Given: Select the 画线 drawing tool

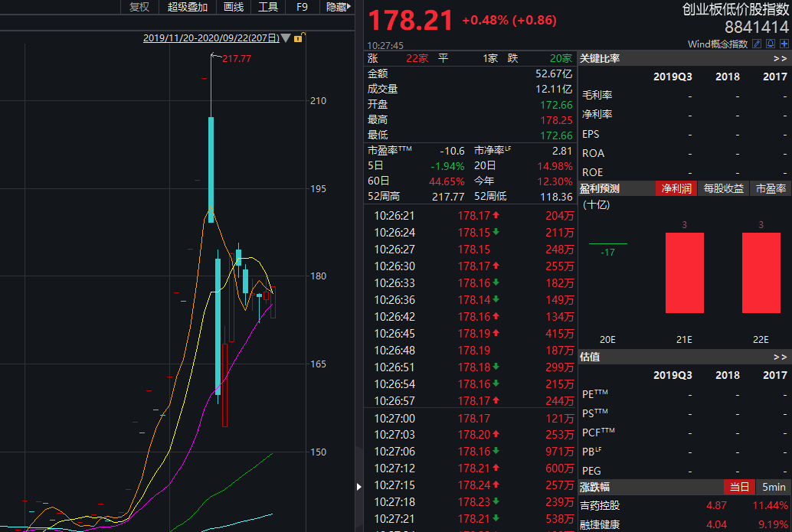Looking at the screenshot, I should tap(232, 8).
